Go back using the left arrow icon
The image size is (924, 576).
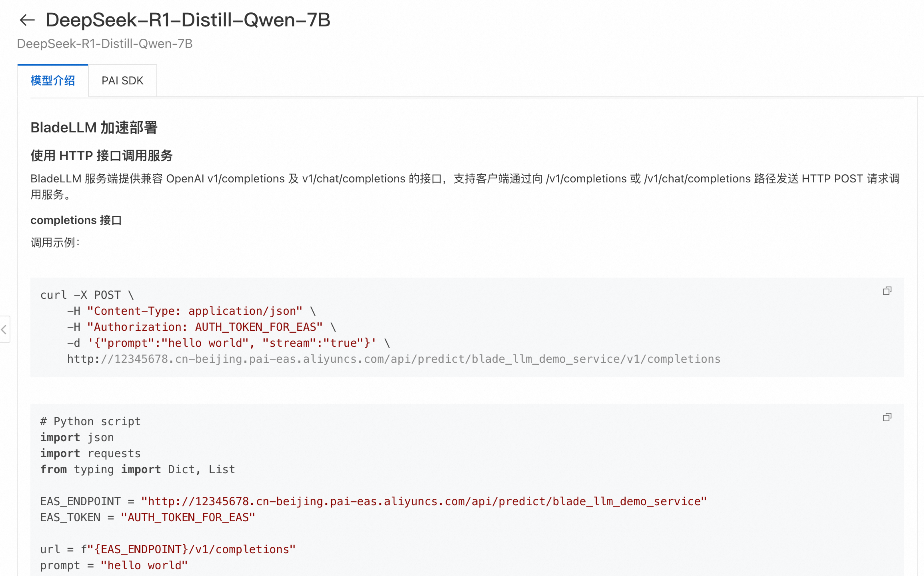[x=27, y=20]
